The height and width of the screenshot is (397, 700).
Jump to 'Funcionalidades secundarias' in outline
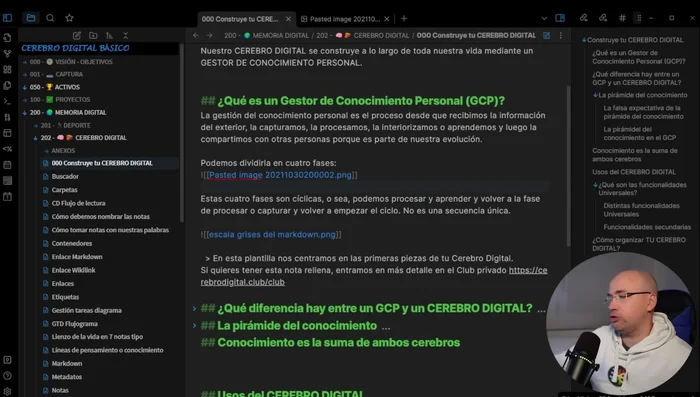pyautogui.click(x=647, y=227)
